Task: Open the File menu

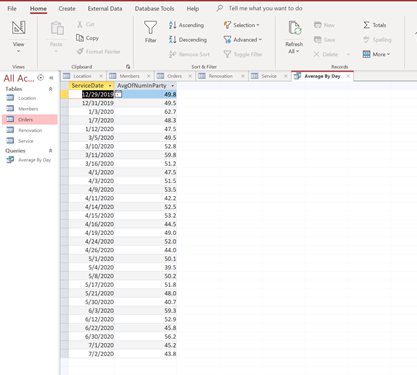Action: click(12, 9)
